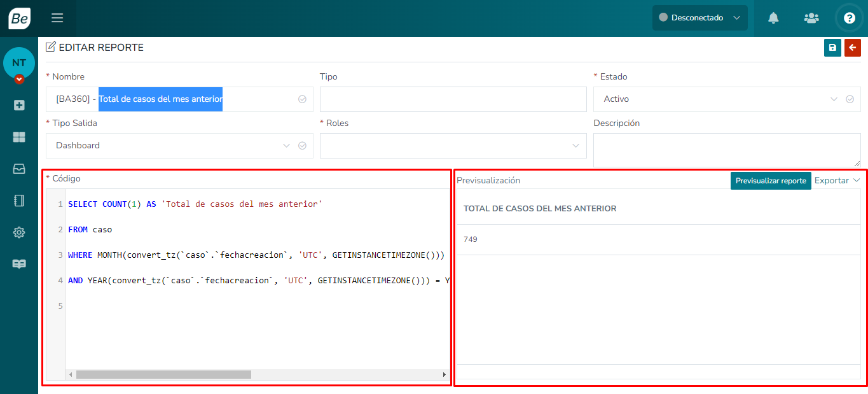The image size is (868, 394).
Task: Click the Tipo input field
Action: click(453, 99)
